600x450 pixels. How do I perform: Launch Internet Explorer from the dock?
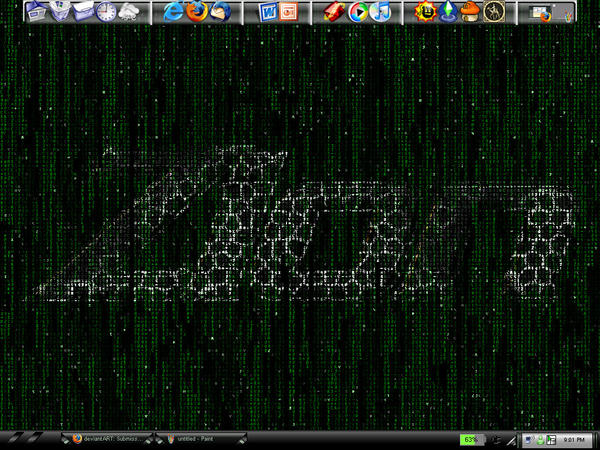tap(173, 11)
